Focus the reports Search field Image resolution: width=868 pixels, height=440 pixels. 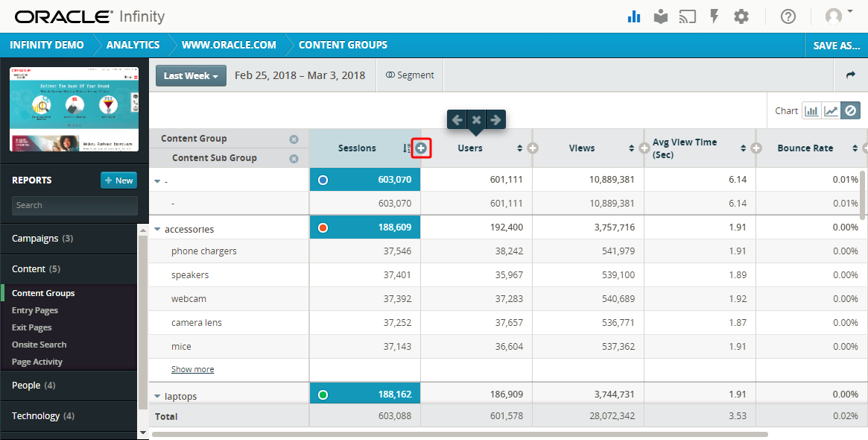pos(75,205)
